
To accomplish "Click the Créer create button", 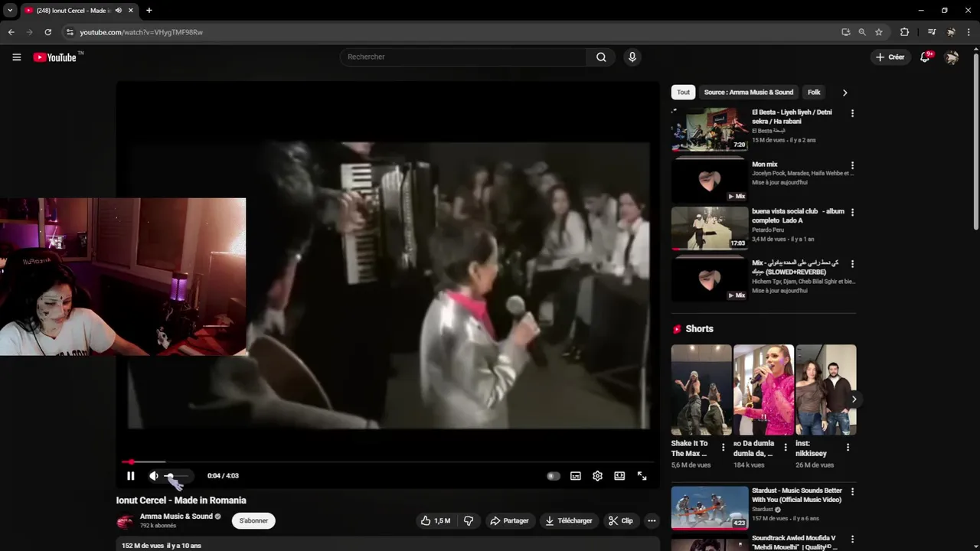I will click(890, 57).
